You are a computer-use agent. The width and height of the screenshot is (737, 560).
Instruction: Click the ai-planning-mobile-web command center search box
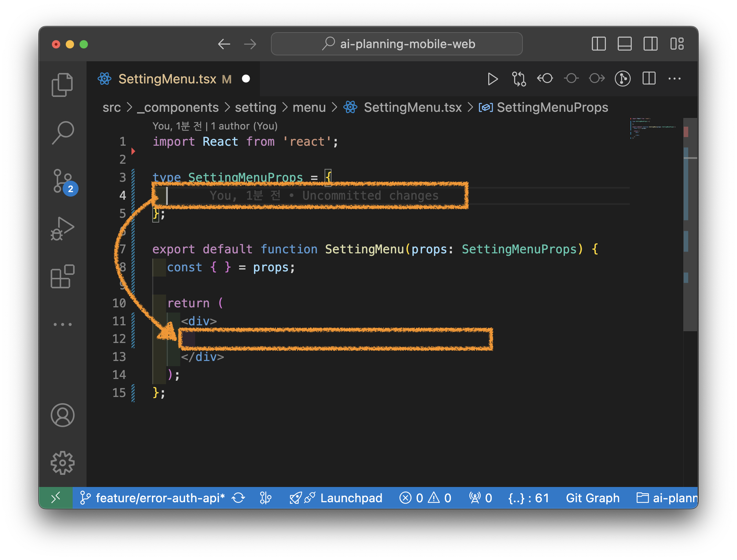[397, 44]
